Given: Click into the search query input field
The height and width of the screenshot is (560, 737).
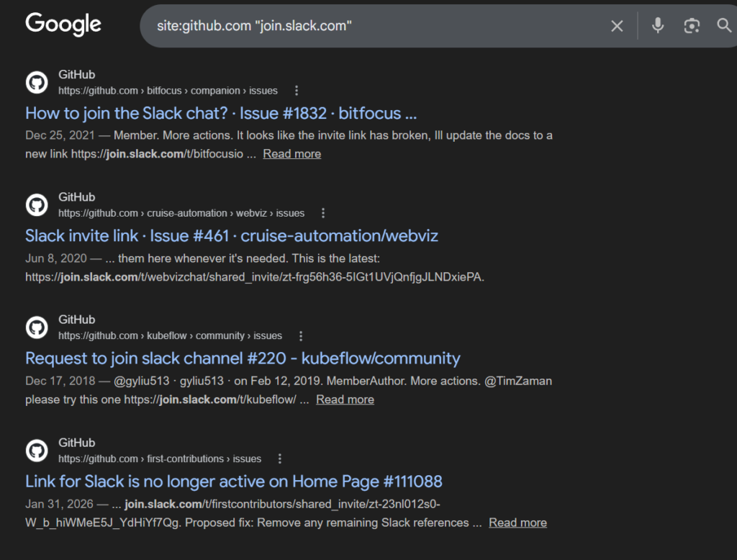Looking at the screenshot, I should pos(374,26).
